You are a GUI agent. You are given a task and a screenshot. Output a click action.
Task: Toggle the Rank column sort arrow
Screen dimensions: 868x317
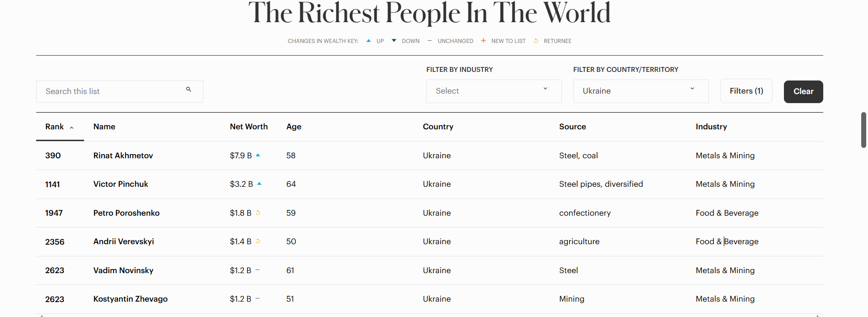tap(71, 128)
